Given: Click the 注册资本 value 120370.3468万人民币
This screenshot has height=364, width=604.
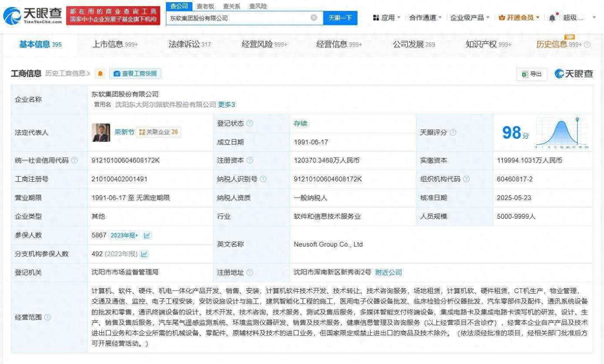Looking at the screenshot, I should tap(327, 160).
